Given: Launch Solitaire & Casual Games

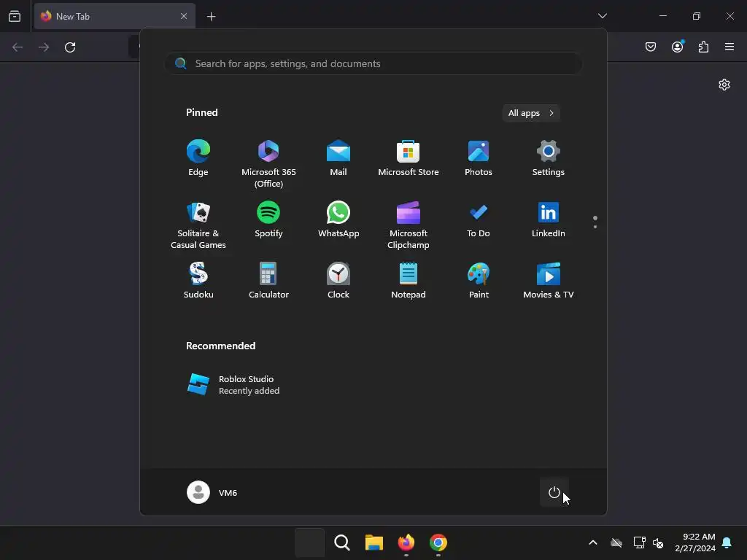Looking at the screenshot, I should (x=198, y=225).
